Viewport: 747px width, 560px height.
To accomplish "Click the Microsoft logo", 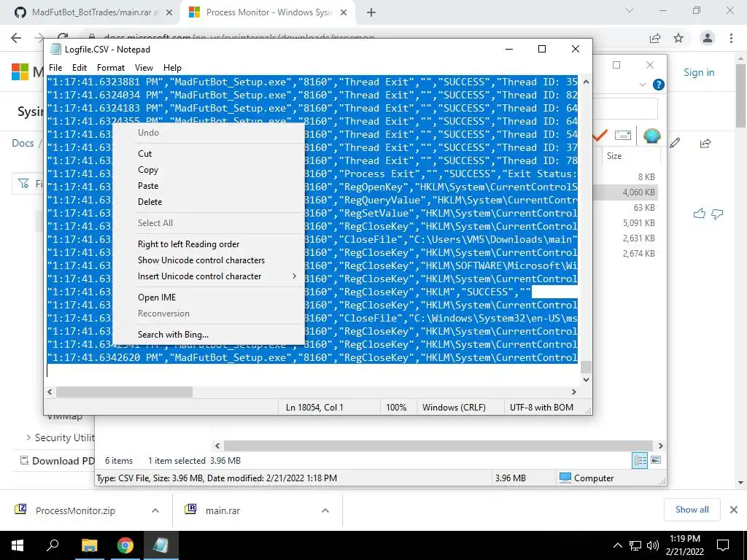I will (20, 72).
